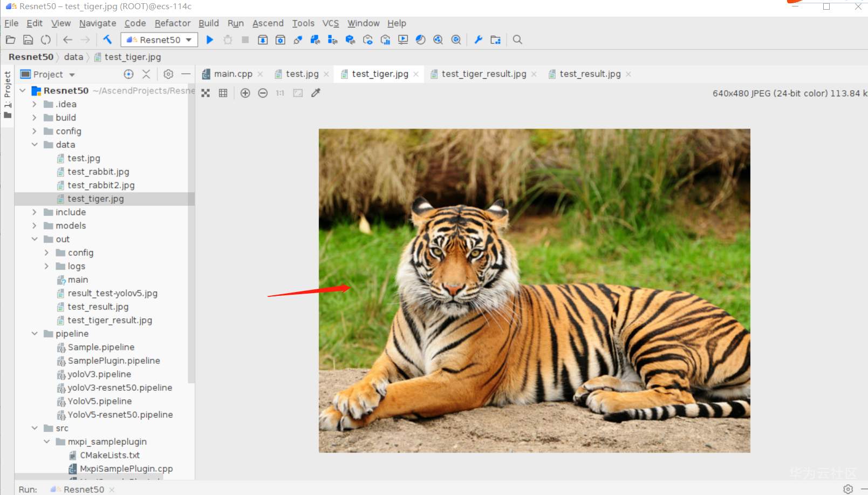The height and width of the screenshot is (495, 868).
Task: Run the Resnet50 configuration
Action: click(x=210, y=39)
